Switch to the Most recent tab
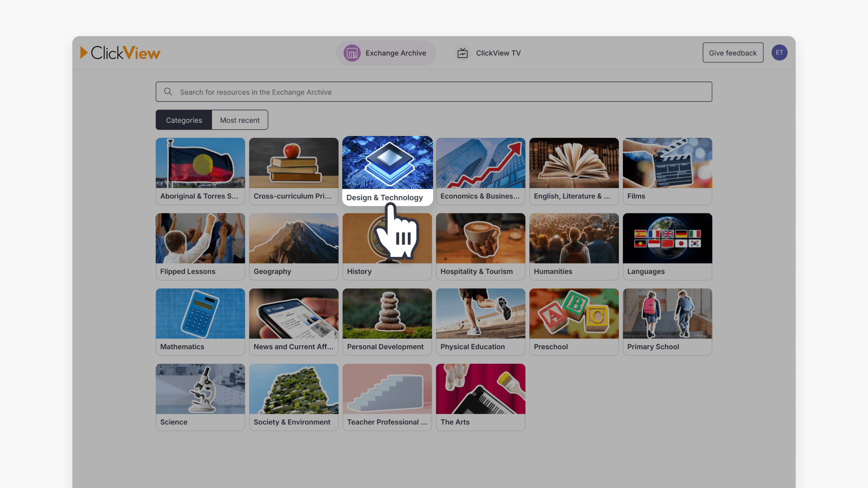The image size is (868, 488). (240, 120)
